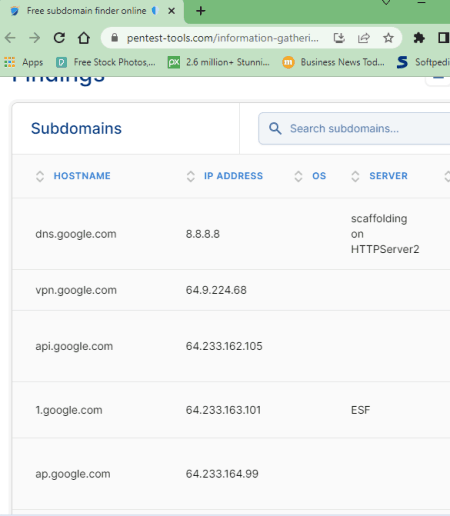
Task: Click the magnifier icon in subdomain search
Action: [275, 128]
